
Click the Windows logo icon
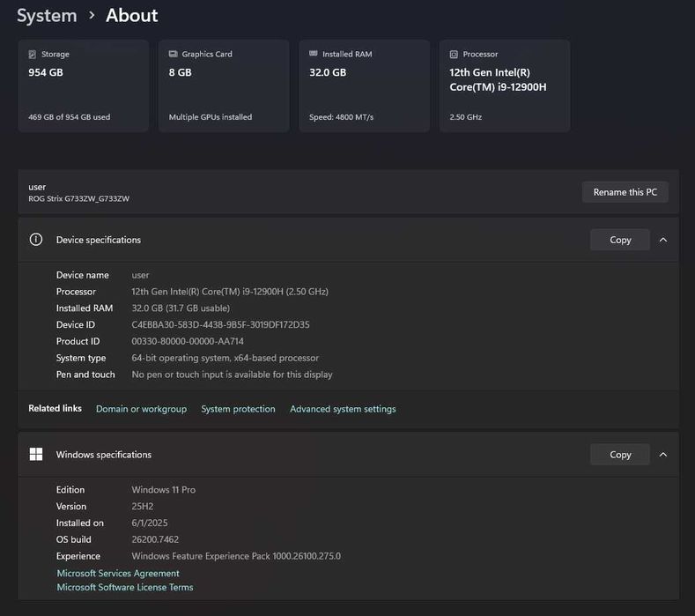click(36, 455)
